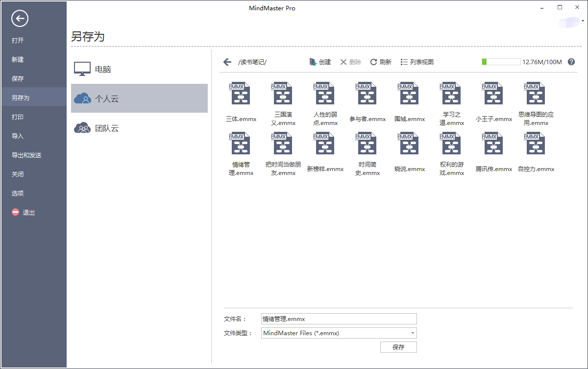Screen dimensions: 588x369
Task: Open the storage help question mark
Action: point(571,62)
